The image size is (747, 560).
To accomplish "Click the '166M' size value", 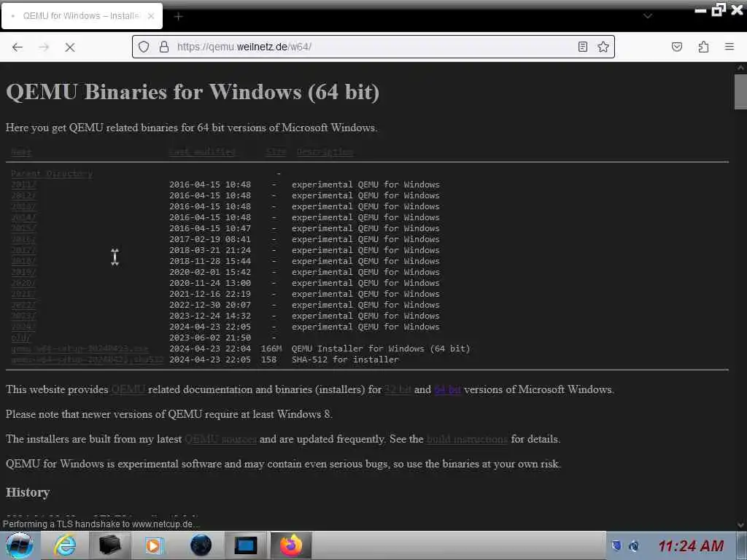I will coord(271,349).
